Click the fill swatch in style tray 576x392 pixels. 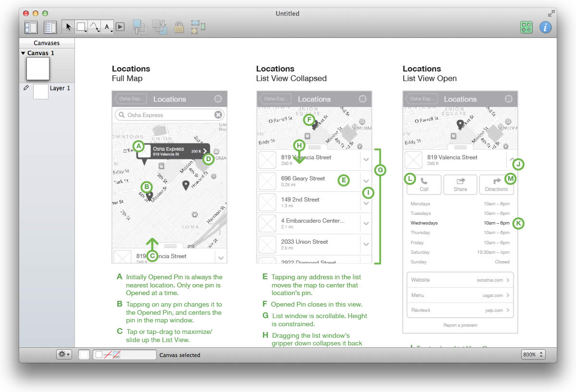(99, 355)
